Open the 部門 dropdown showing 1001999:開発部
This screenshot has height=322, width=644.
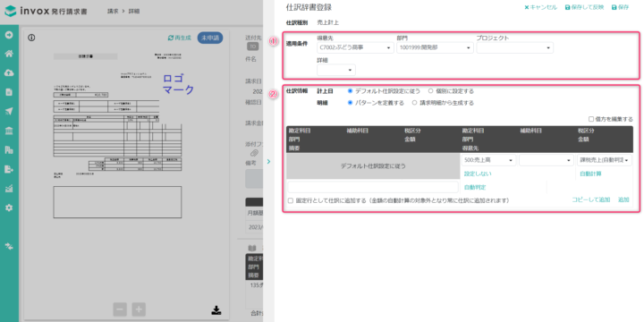tap(435, 47)
